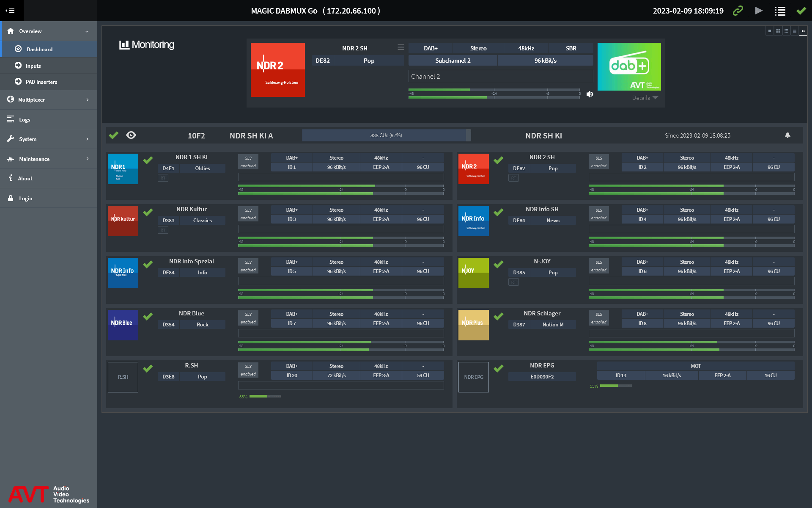Switch to the grid layout view
812x508 pixels.
(x=778, y=30)
